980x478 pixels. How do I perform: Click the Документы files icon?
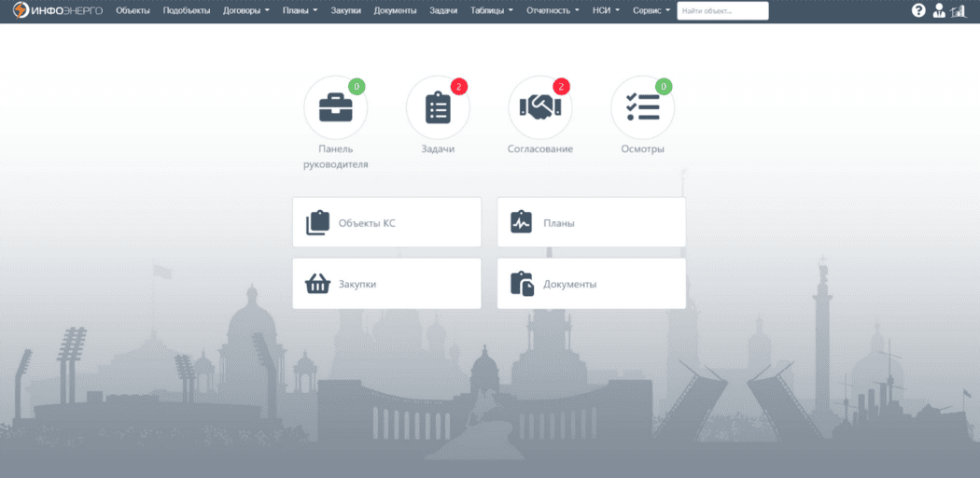[x=522, y=284]
